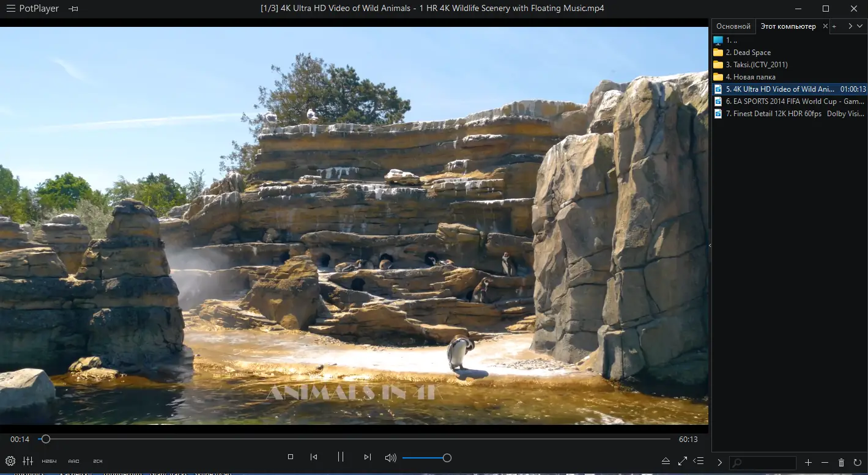This screenshot has height=475, width=868.
Task: Open the equalizer control panel icon
Action: 28,461
